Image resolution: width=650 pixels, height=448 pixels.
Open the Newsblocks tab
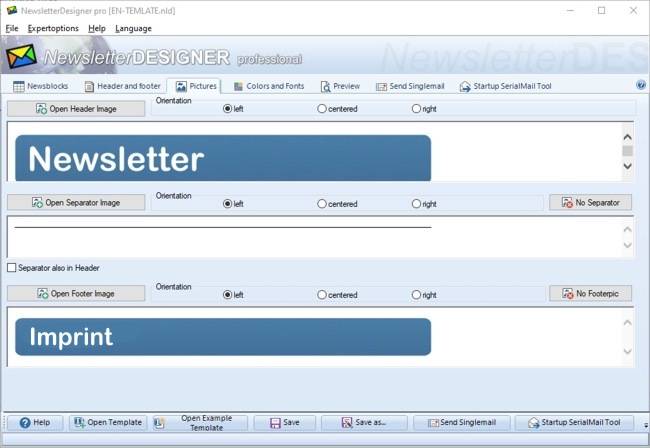41,86
